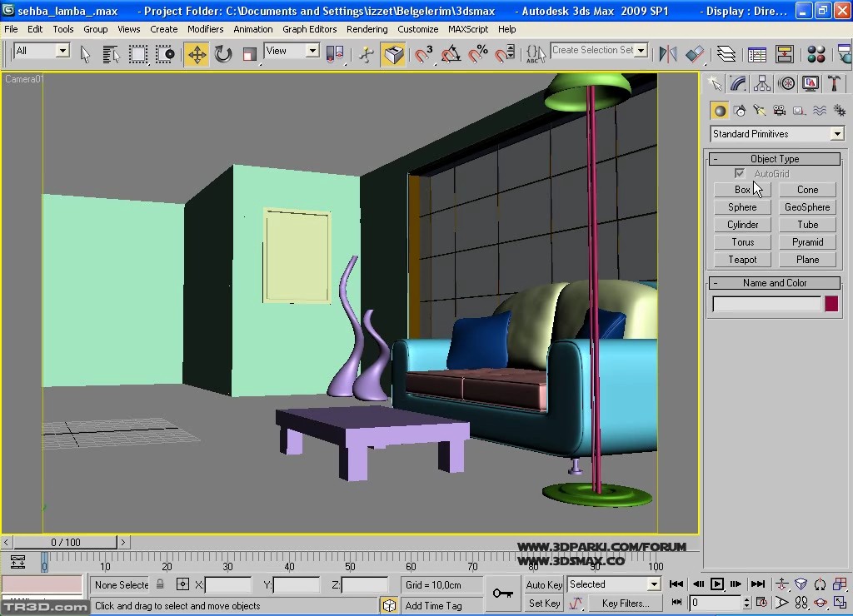
Task: Open the Hierarchy panel tab
Action: (x=762, y=83)
